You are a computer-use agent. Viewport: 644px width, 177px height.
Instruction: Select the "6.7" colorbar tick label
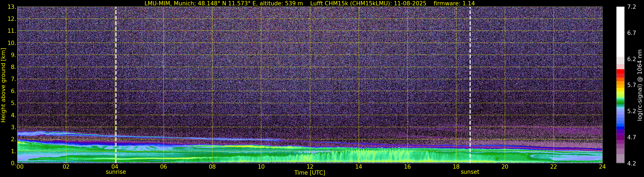click(x=632, y=33)
